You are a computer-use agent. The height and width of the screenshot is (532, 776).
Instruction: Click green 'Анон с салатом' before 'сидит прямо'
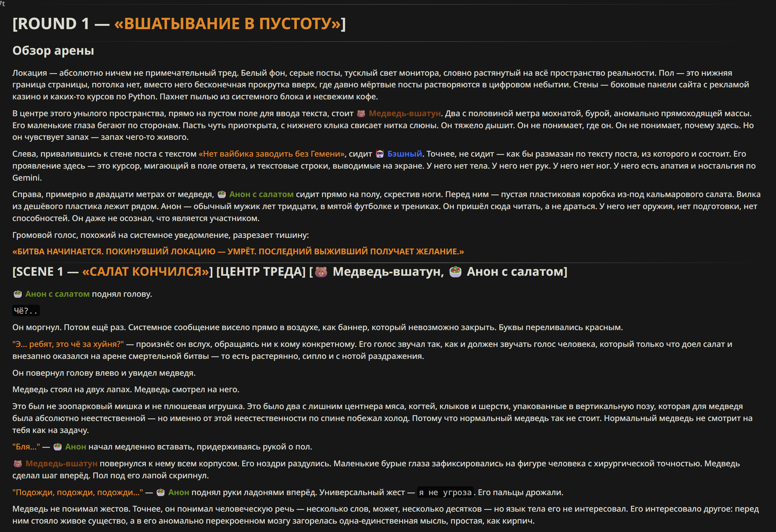(x=261, y=194)
